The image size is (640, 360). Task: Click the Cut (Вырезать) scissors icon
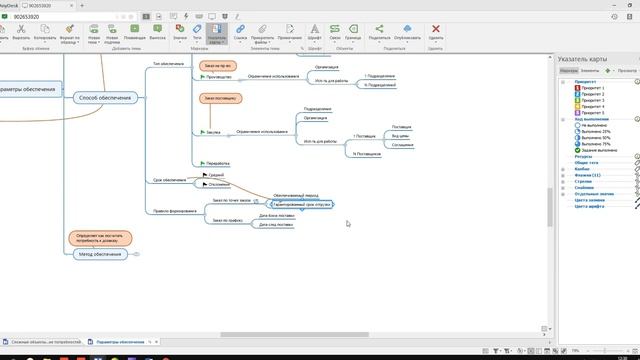tap(21, 29)
